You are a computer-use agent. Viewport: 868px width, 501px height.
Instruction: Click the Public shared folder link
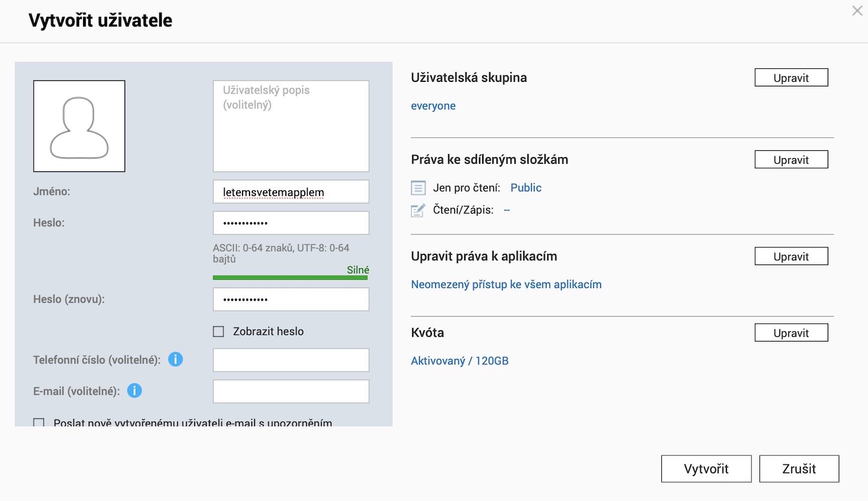pyautogui.click(x=526, y=188)
